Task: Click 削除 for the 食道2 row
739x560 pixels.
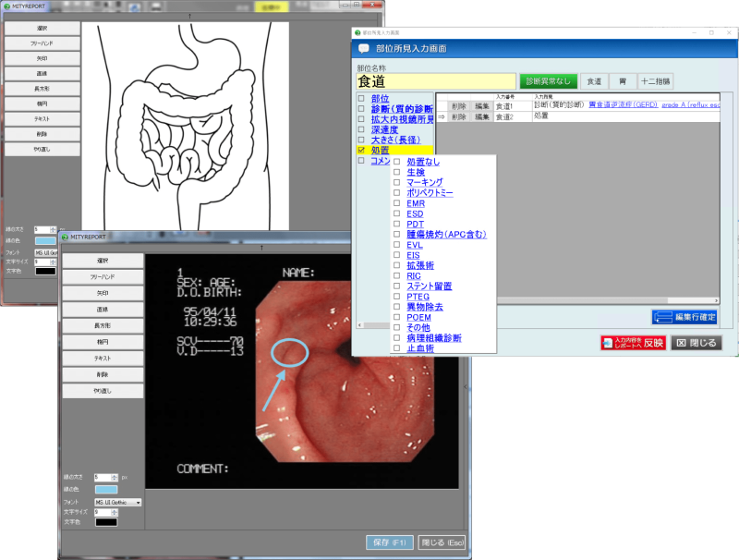Action: click(459, 117)
